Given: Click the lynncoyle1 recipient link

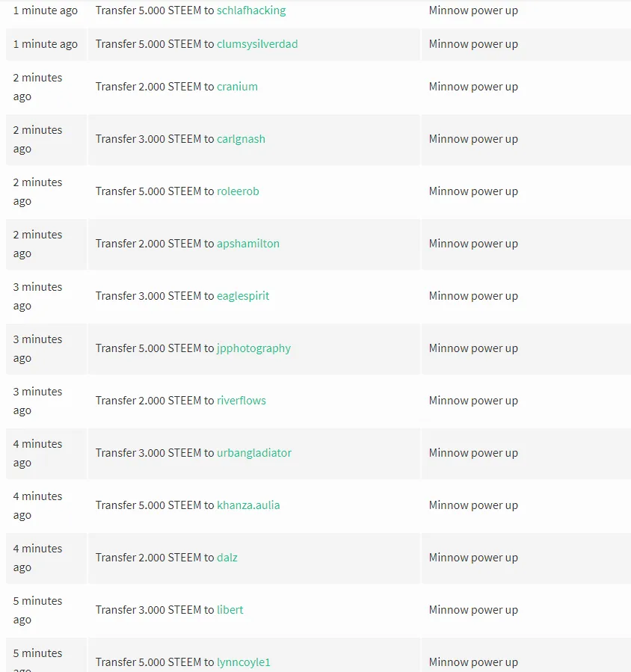Looking at the screenshot, I should point(244,662).
